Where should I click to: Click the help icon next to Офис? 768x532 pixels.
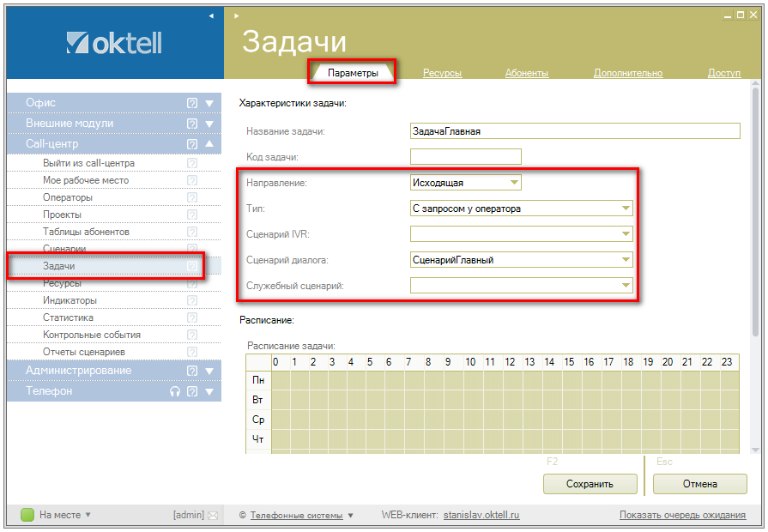(192, 103)
